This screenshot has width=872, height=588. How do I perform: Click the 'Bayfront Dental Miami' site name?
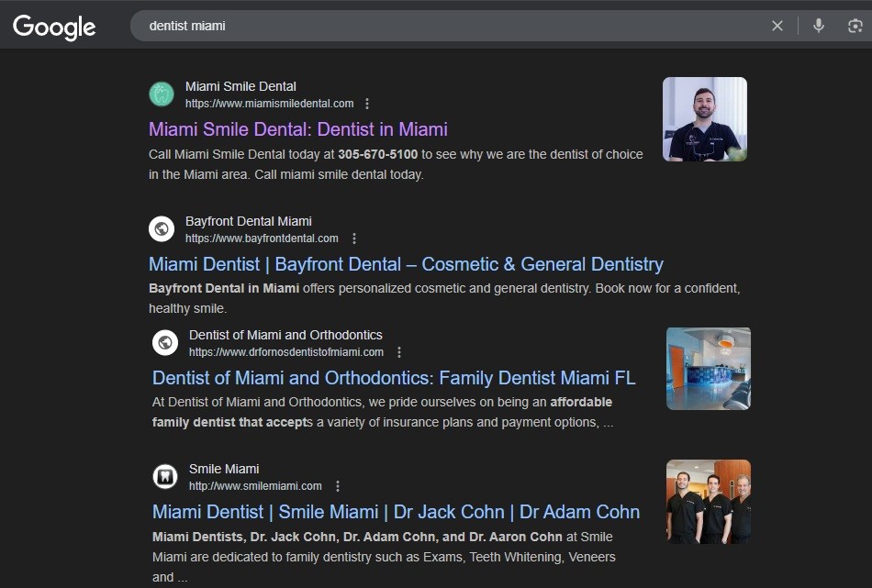(x=248, y=221)
